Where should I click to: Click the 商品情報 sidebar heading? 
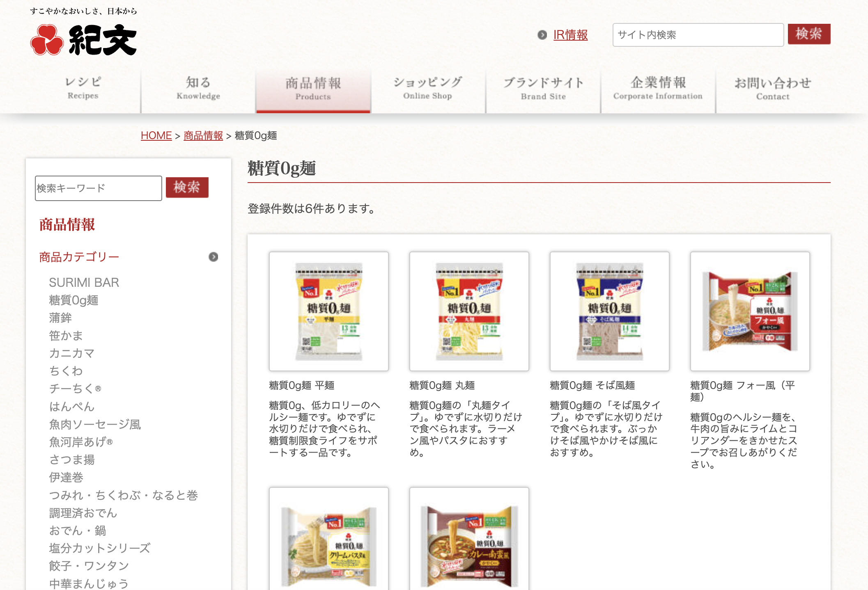pyautogui.click(x=67, y=224)
